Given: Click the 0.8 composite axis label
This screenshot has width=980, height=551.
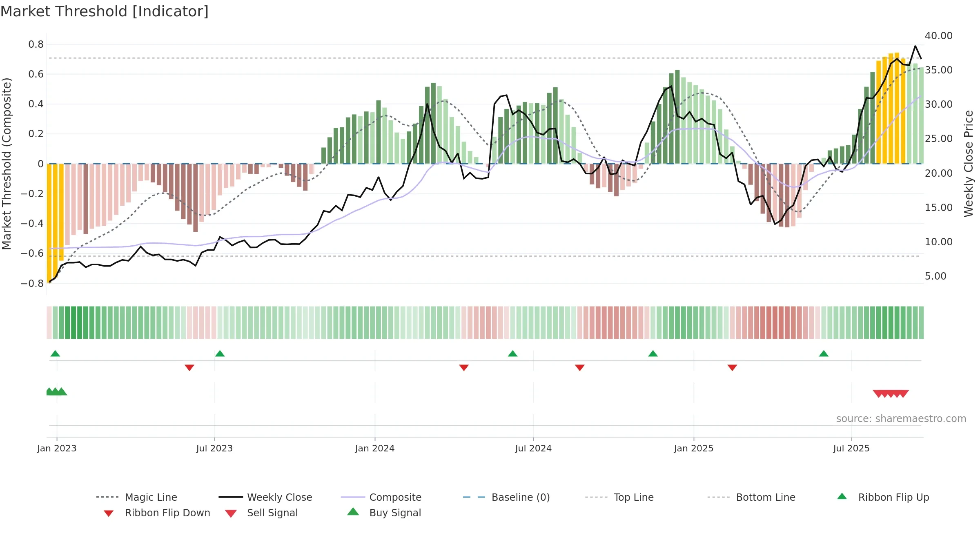Looking at the screenshot, I should pyautogui.click(x=36, y=44).
